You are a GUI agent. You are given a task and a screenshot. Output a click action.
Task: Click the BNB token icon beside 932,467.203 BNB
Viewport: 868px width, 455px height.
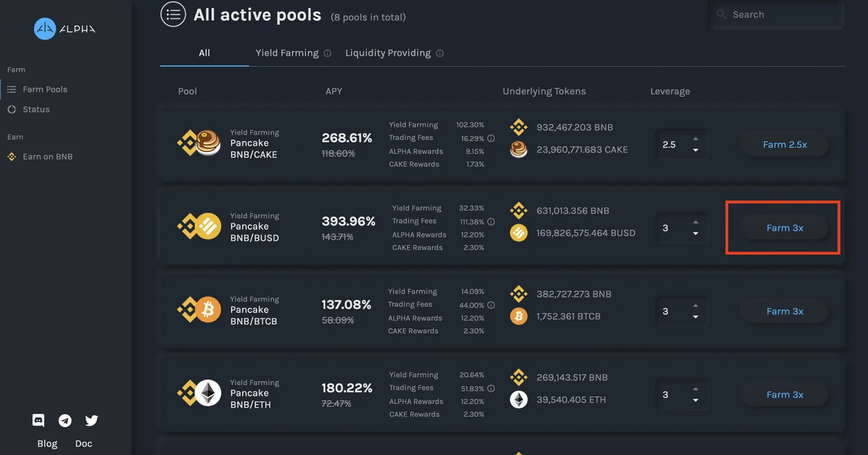tap(519, 127)
